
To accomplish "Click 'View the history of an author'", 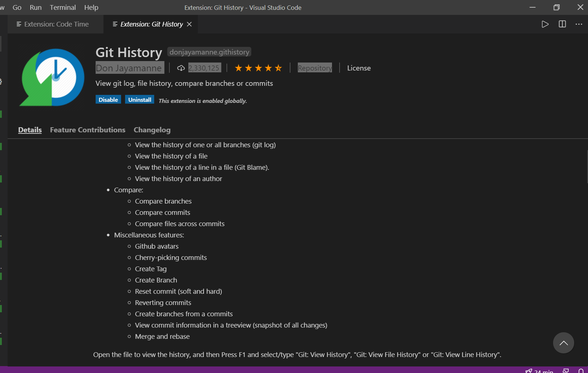I will (179, 179).
